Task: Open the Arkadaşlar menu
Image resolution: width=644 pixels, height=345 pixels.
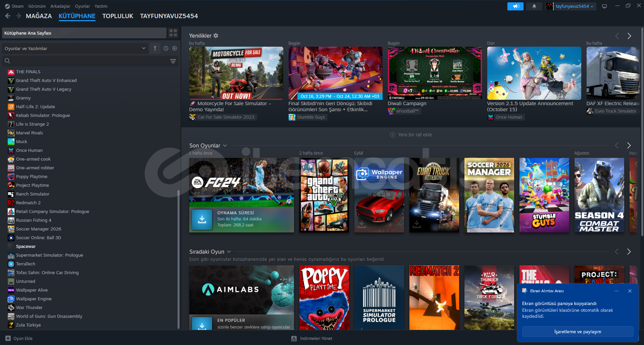Action: click(60, 6)
